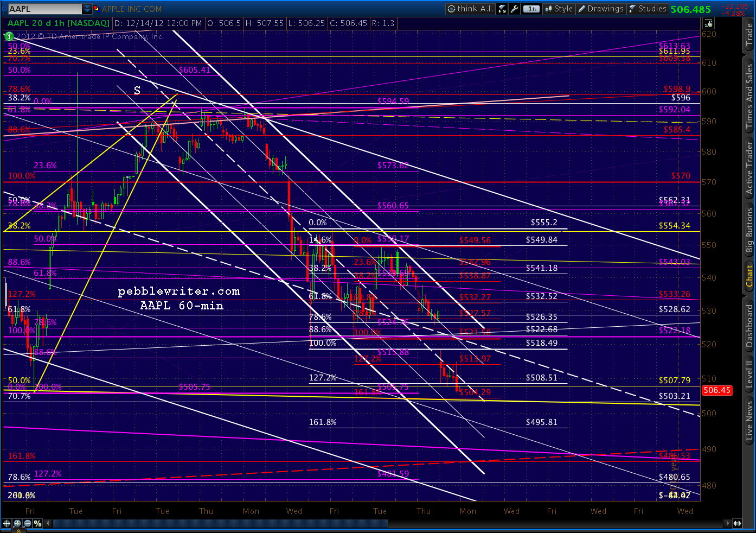Open the think A.I. panel
The image size is (756, 533).
(470, 9)
